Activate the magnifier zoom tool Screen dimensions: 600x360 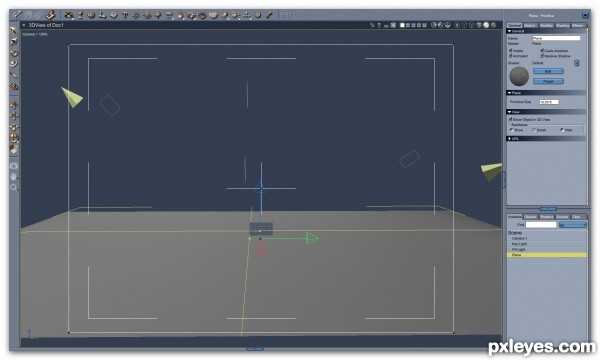click(x=14, y=187)
